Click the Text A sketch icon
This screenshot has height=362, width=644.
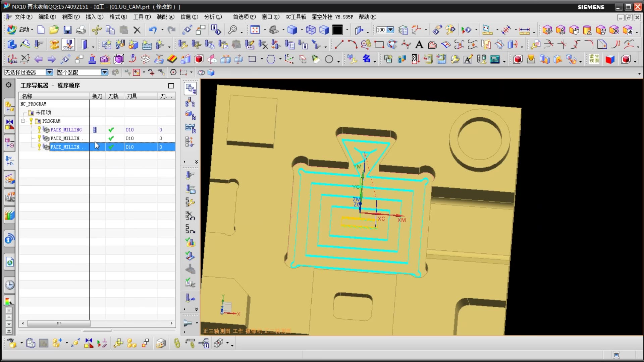419,45
